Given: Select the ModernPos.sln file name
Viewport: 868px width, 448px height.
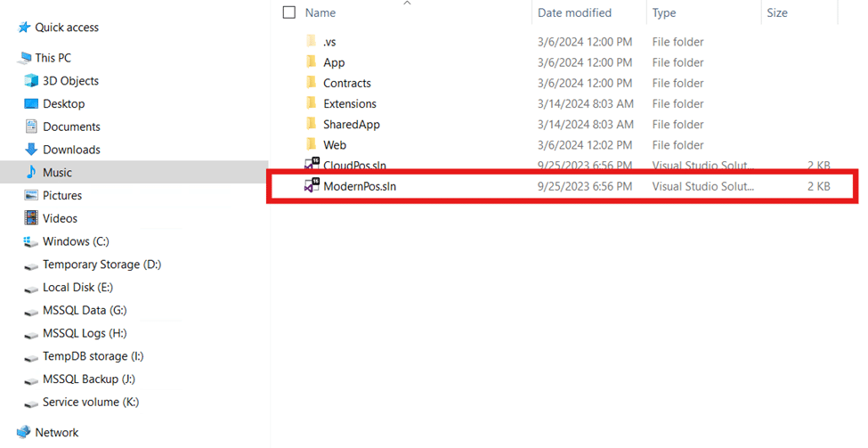Looking at the screenshot, I should point(360,186).
